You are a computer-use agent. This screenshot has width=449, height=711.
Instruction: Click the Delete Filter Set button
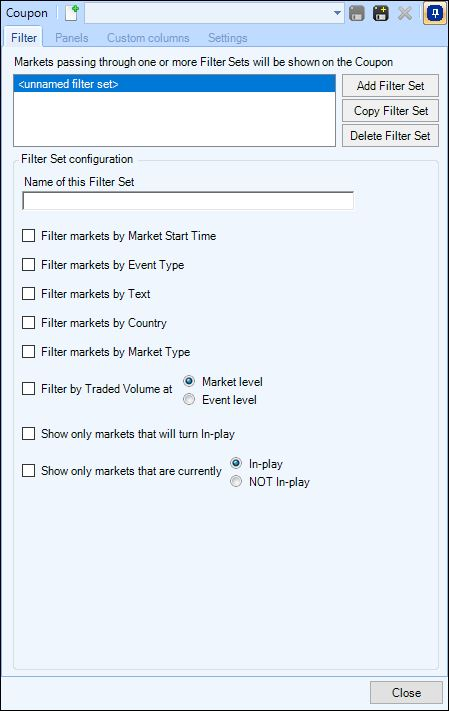[x=390, y=136]
